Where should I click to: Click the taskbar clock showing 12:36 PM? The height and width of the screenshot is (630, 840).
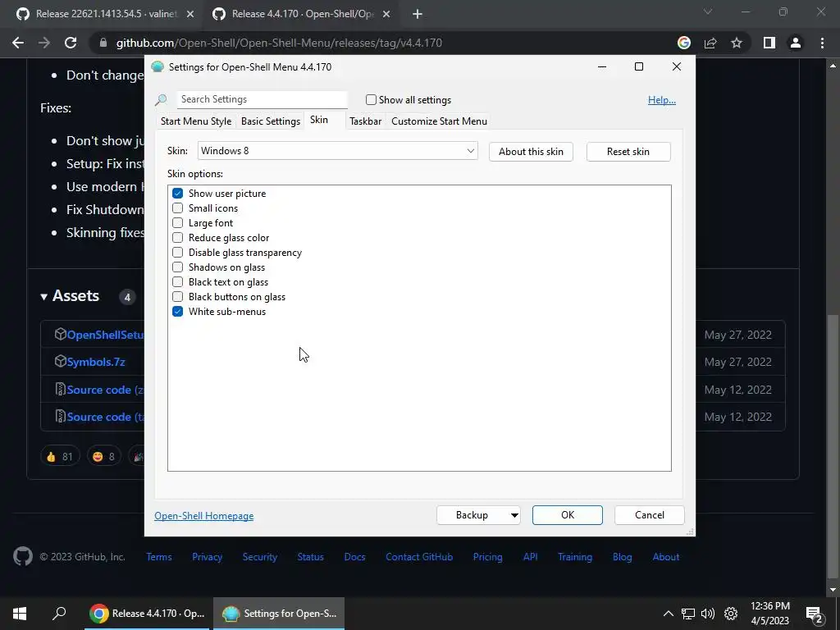point(769,614)
